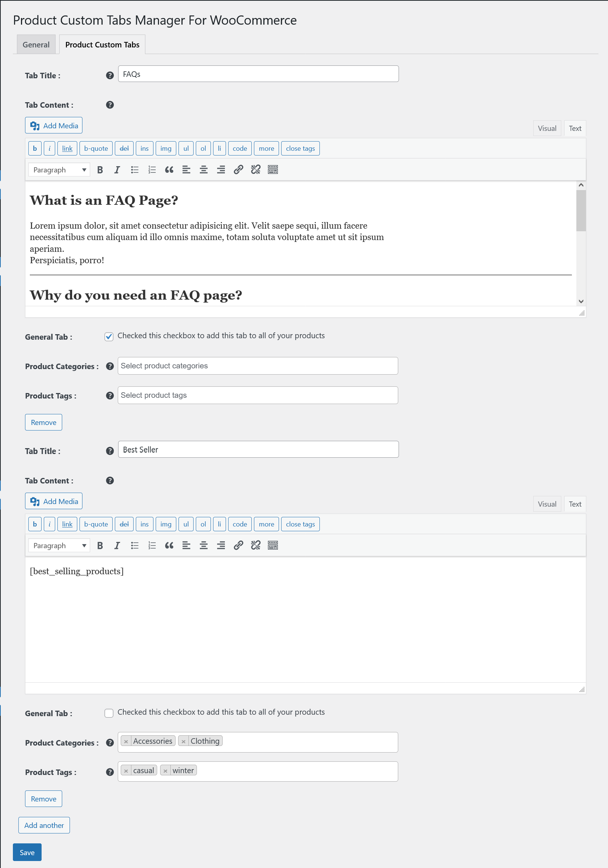This screenshot has width=608, height=868.
Task: Open keyboard shortcuts toggle in FAQs editor
Action: coord(272,169)
